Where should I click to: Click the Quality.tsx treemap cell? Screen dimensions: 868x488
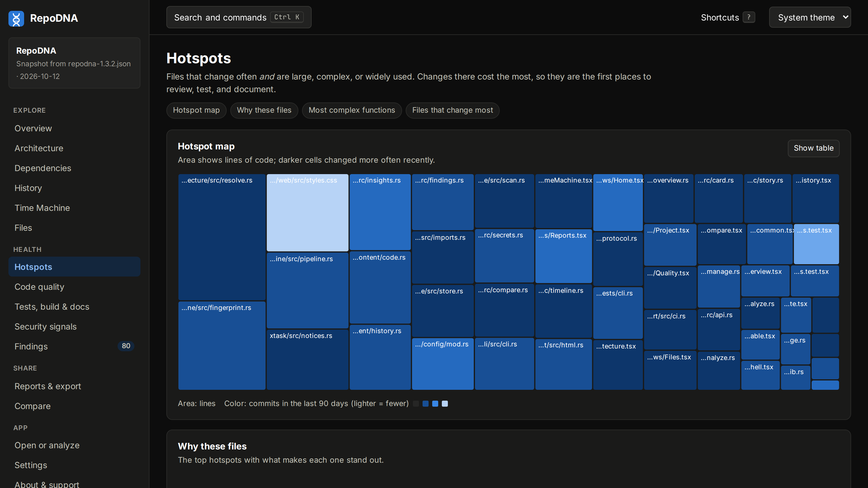click(670, 288)
